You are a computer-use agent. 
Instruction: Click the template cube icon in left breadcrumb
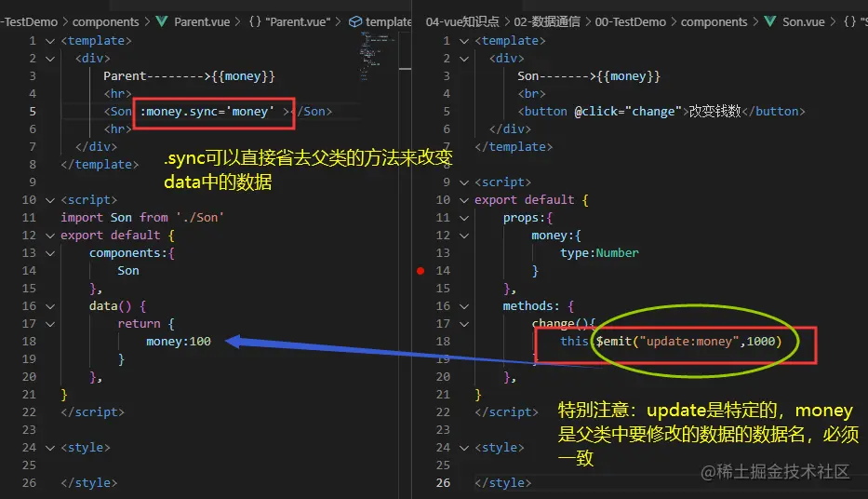point(355,21)
